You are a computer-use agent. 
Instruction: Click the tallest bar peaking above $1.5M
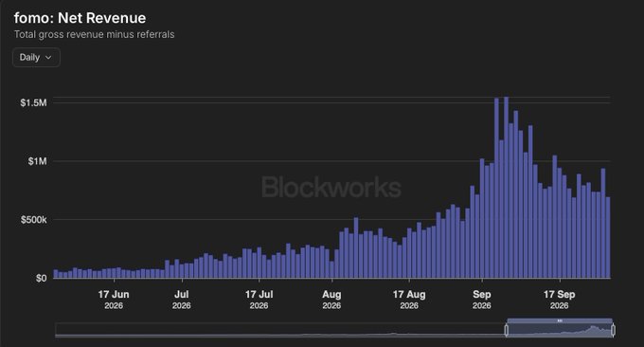(506, 188)
